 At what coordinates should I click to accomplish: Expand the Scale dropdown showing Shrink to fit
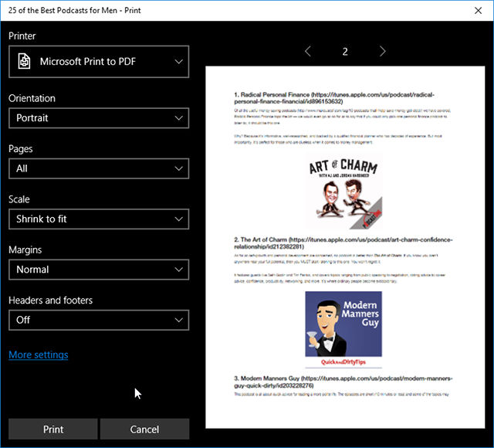[99, 219]
